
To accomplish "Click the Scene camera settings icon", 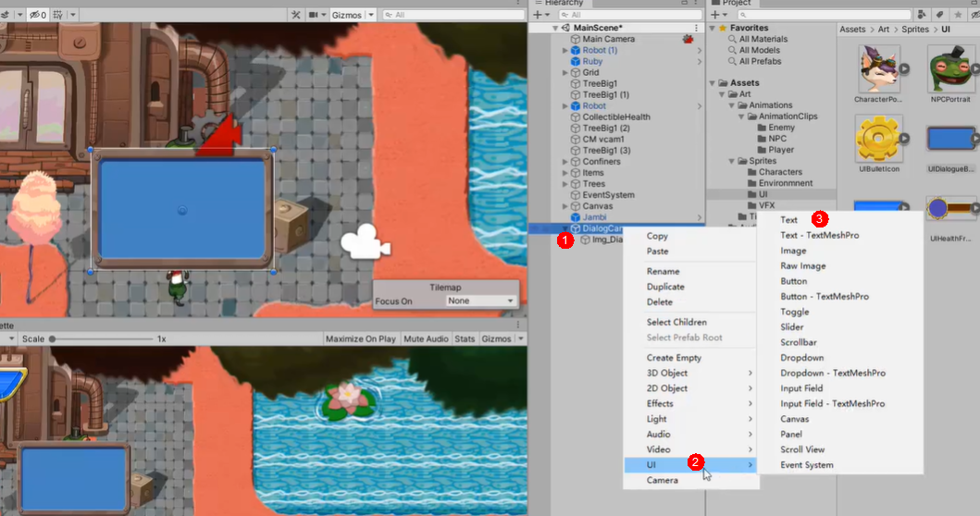I will (313, 15).
